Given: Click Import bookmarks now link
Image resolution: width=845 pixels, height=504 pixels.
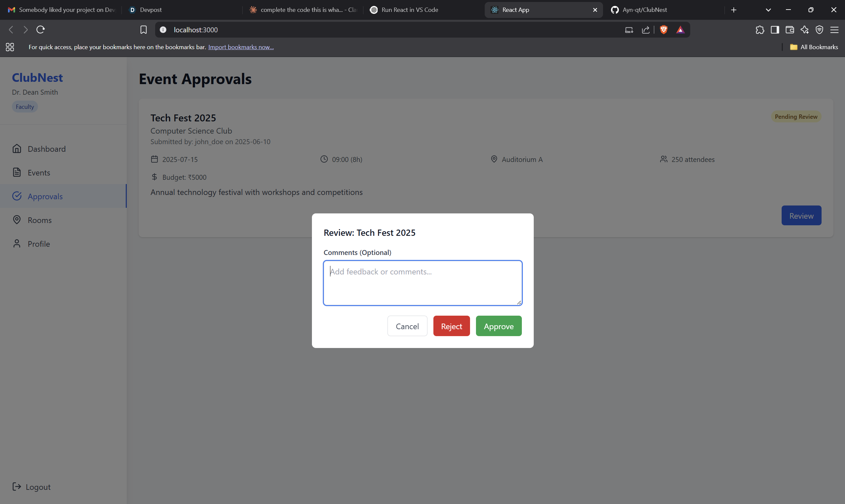Looking at the screenshot, I should pos(241,47).
